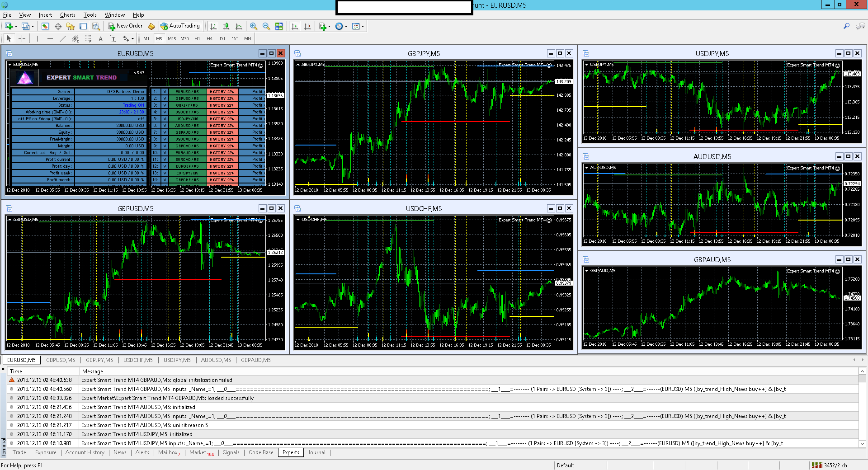Tile chart windows with the toolbar icon
Image resolution: width=868 pixels, height=470 pixels.
[x=279, y=26]
